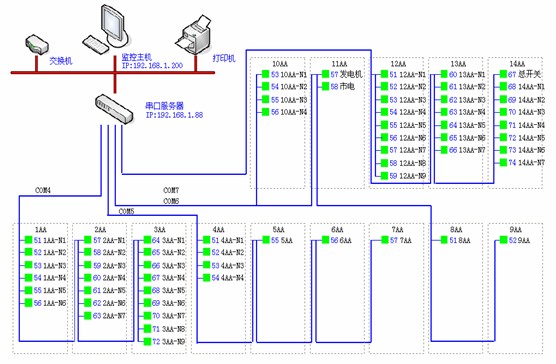The width and height of the screenshot is (556, 364).
Task: Click green indicator for 55 5AA
Action: [266, 240]
